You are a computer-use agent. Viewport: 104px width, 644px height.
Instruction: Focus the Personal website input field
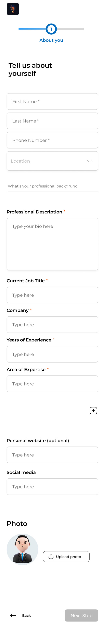52,455
